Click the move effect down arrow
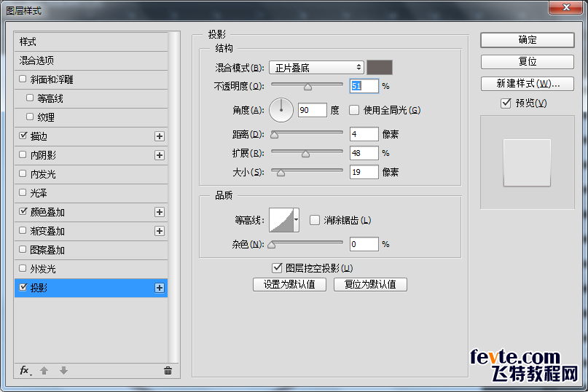588x392 pixels. [63, 371]
